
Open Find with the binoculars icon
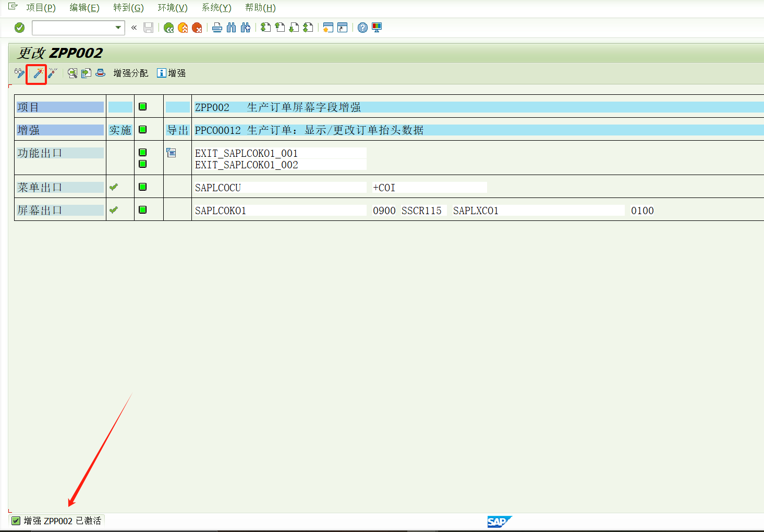[232, 28]
